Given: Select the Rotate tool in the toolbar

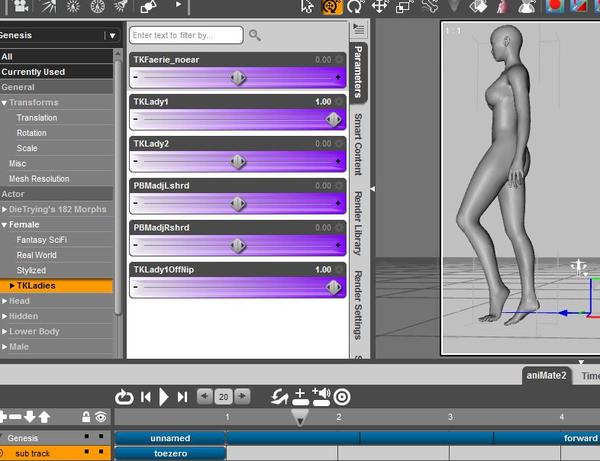Looking at the screenshot, I should pos(355,7).
